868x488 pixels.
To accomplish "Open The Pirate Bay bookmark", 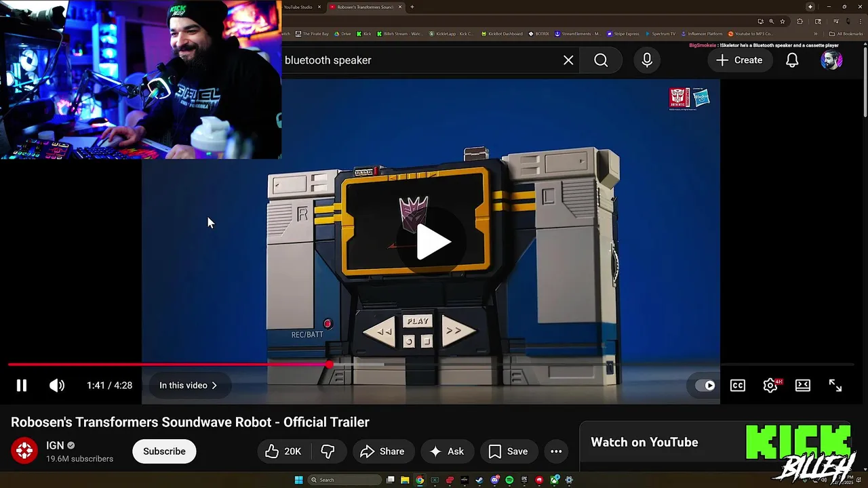I will pos(313,34).
